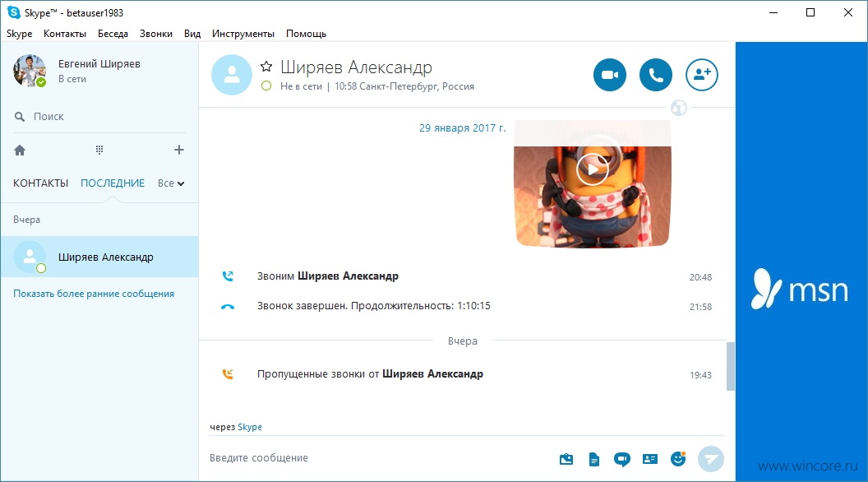Click the Звонок завершен duration message

(374, 306)
